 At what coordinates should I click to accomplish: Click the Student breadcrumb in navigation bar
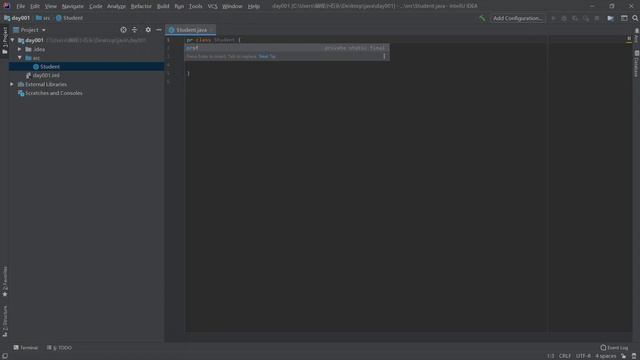point(69,18)
